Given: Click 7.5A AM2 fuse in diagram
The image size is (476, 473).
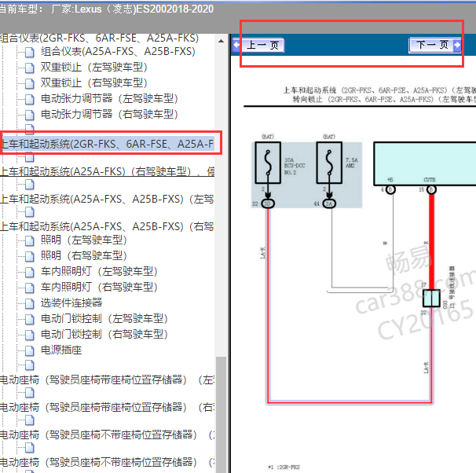Looking at the screenshot, I should point(329,163).
